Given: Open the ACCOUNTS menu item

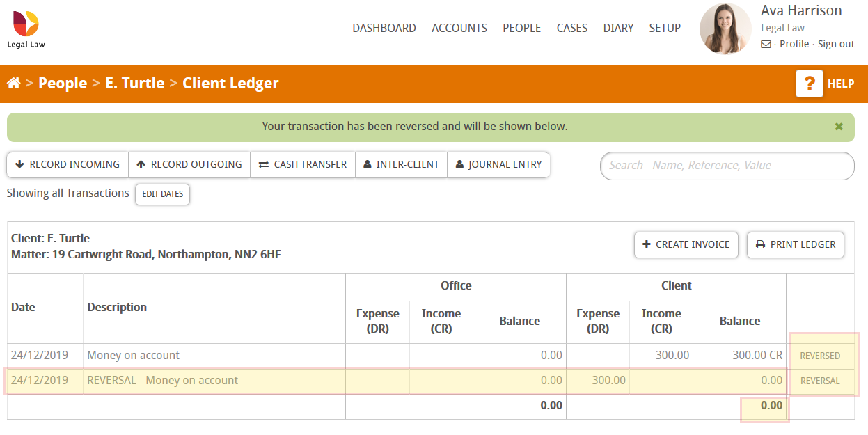Looking at the screenshot, I should point(459,28).
